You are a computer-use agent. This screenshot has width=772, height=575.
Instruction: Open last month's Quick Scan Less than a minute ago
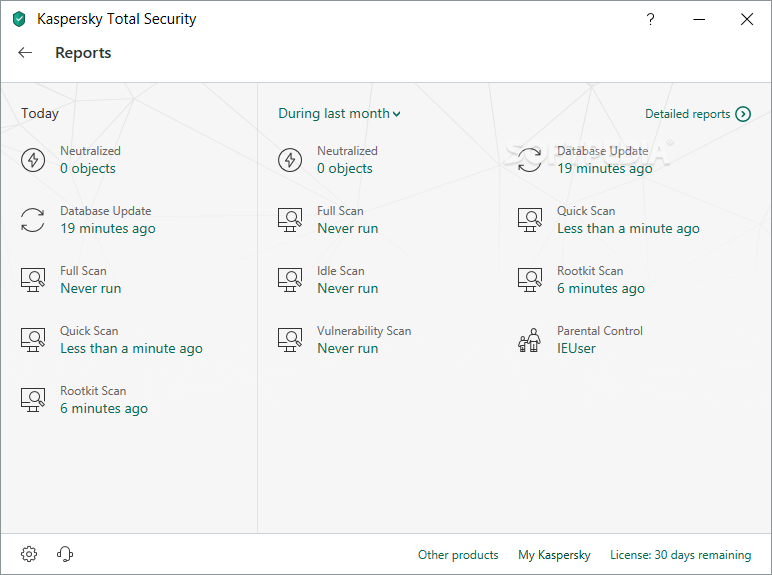pyautogui.click(x=628, y=228)
